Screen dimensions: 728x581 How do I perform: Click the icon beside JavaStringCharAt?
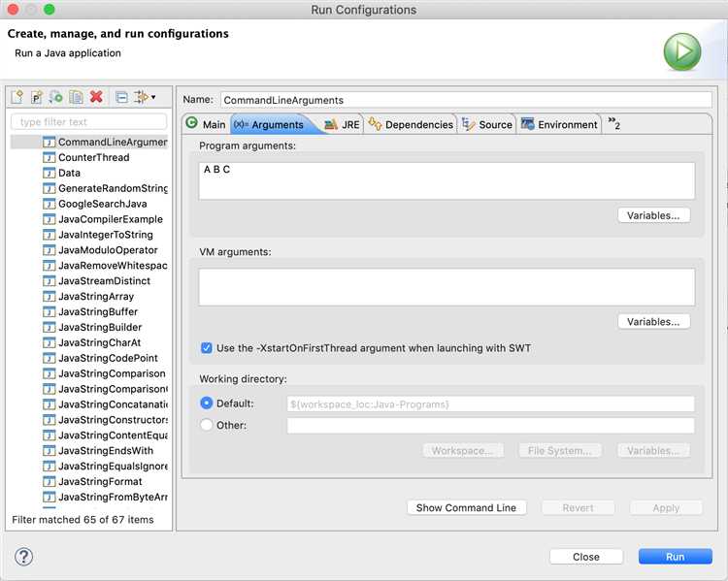(x=50, y=343)
